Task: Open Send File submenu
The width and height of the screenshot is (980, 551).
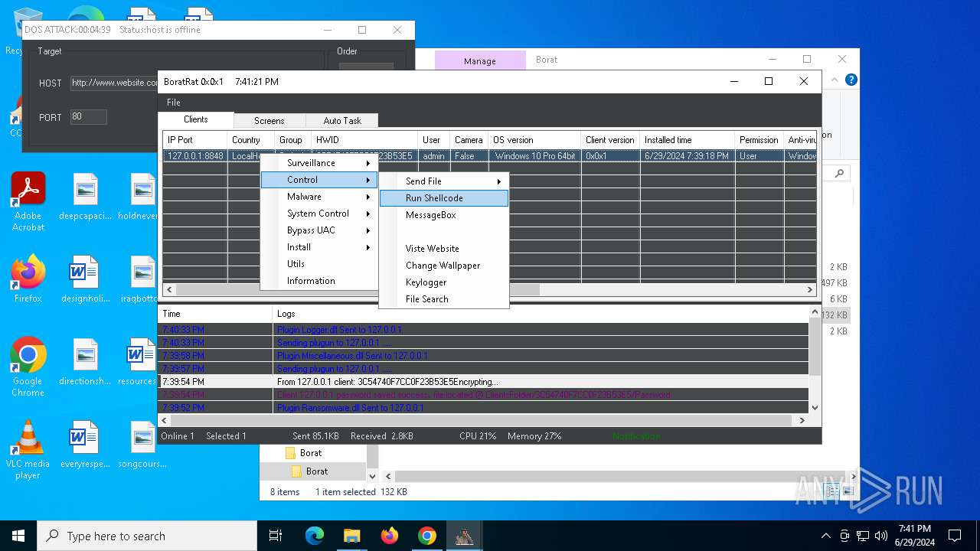Action: pyautogui.click(x=444, y=181)
